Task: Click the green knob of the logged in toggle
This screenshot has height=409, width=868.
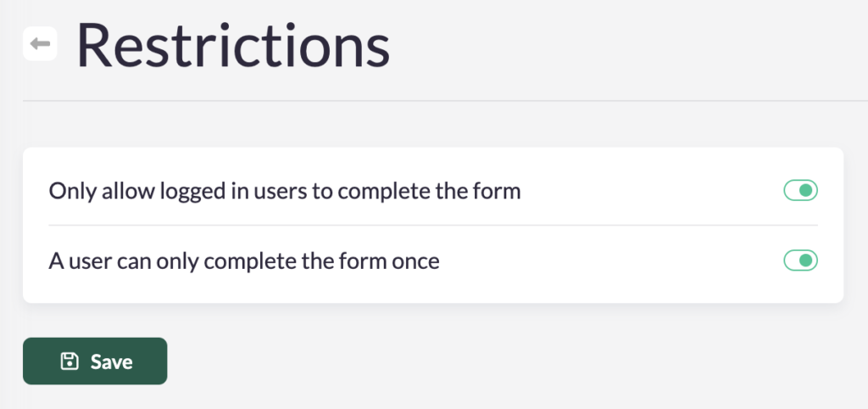Action: (807, 191)
